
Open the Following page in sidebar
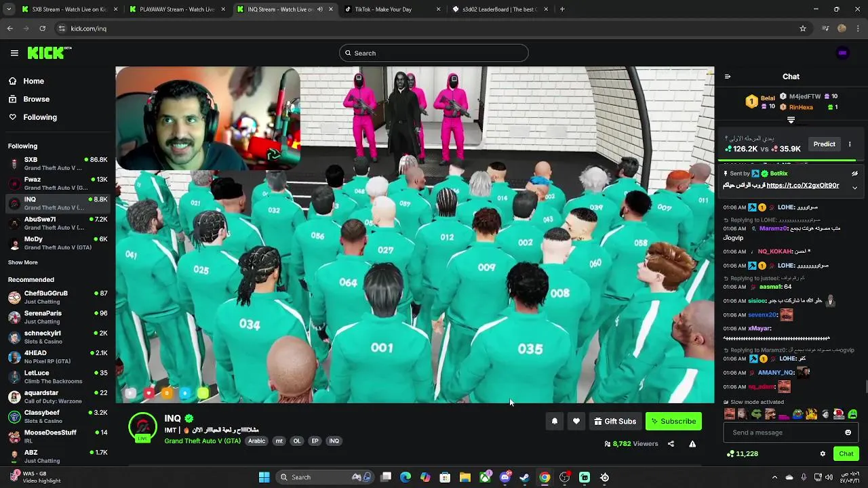(40, 117)
